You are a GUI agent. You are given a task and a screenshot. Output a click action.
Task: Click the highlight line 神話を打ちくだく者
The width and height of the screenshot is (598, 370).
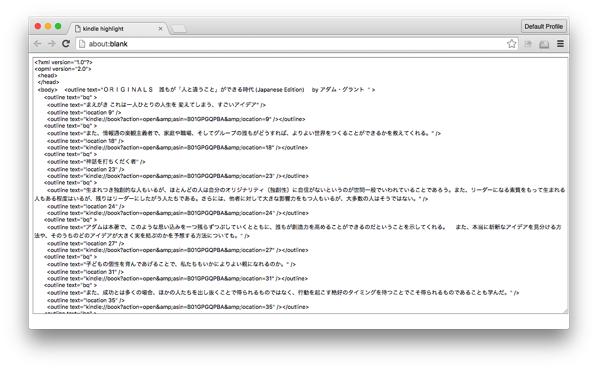point(96,162)
